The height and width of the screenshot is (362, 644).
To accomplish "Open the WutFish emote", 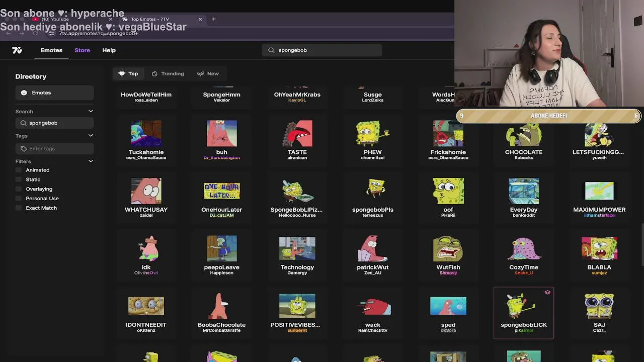I will point(448,255).
